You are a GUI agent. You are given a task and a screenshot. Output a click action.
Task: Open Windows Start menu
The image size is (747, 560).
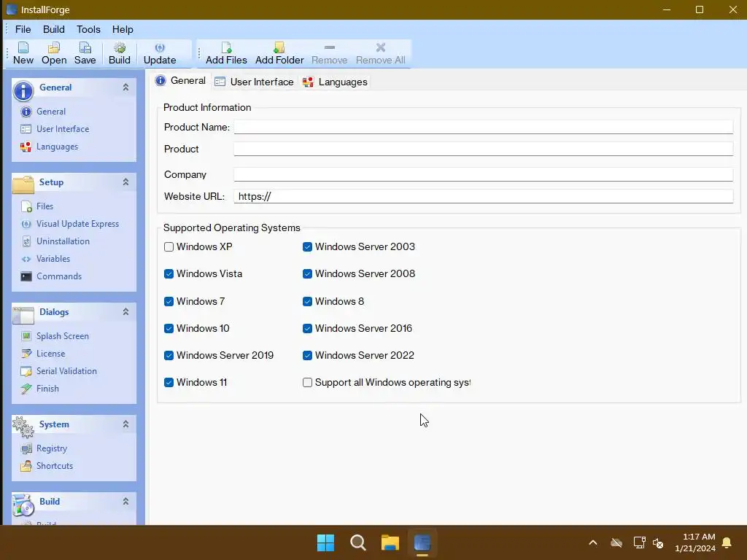point(326,542)
